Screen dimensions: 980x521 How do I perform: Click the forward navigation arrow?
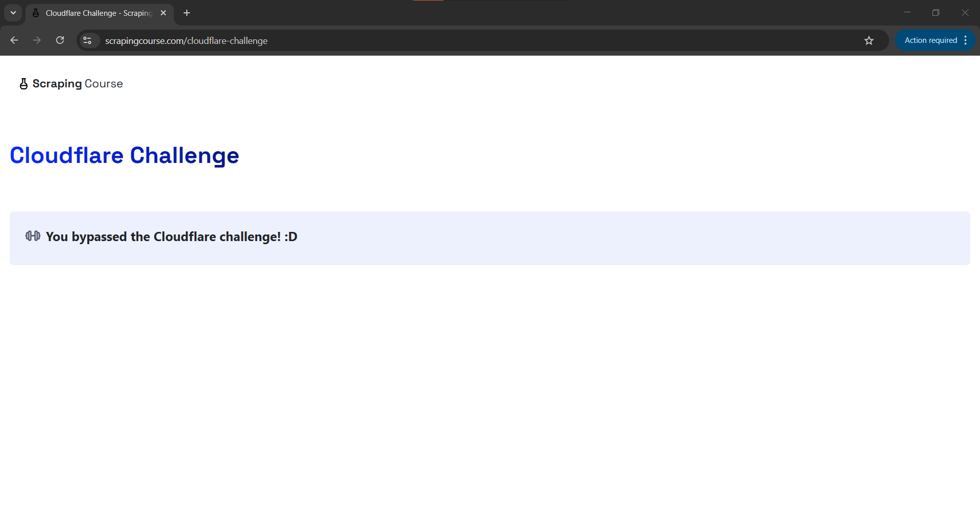(37, 40)
